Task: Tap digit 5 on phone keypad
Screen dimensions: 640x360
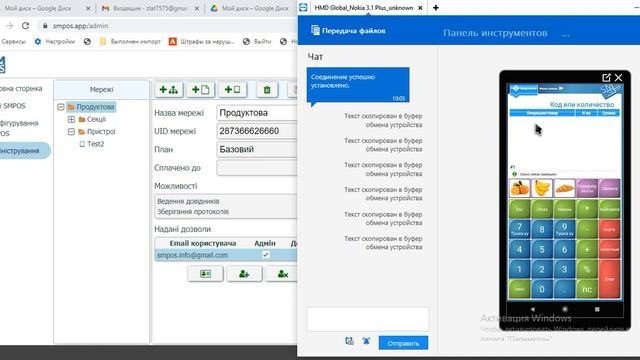Action: point(542,249)
